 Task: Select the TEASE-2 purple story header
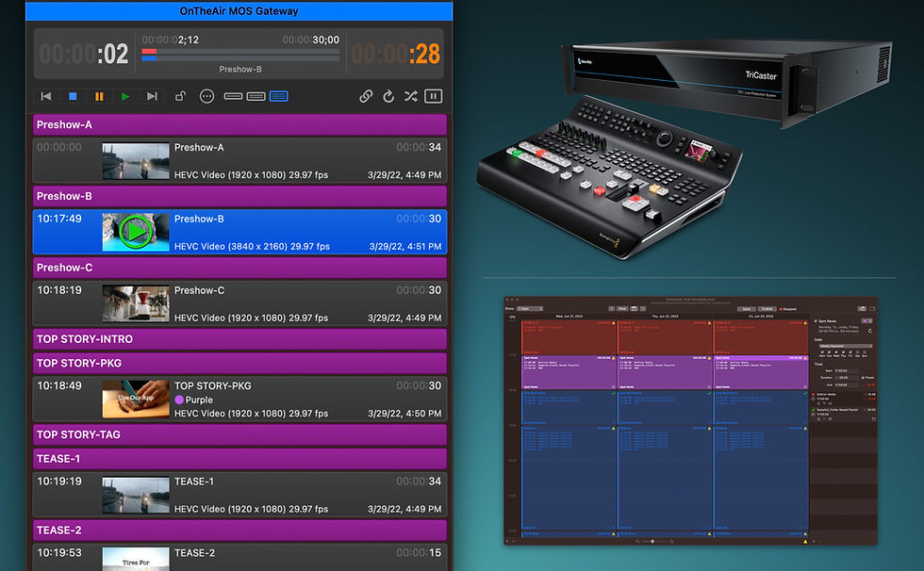(x=239, y=530)
